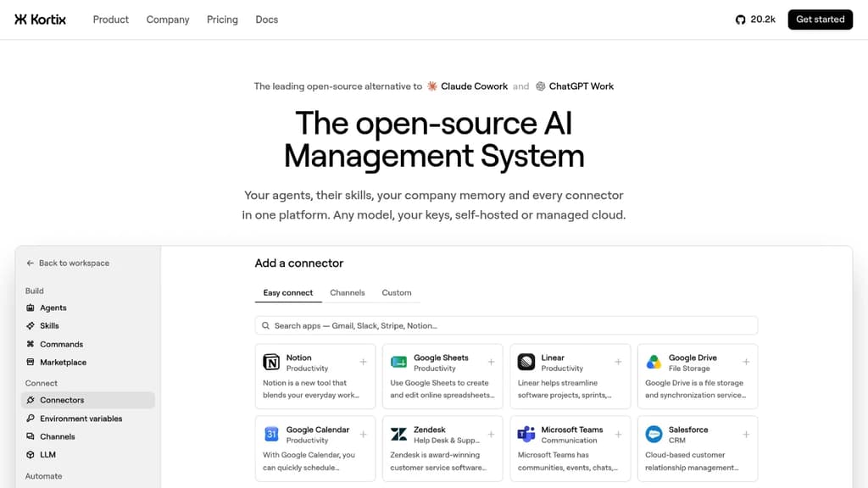Open the Product menu
This screenshot has height=488, width=868.
pyautogui.click(x=111, y=19)
